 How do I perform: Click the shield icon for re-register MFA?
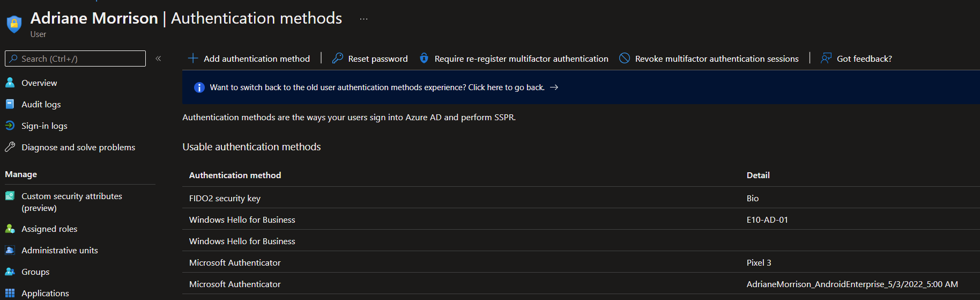[x=424, y=58]
